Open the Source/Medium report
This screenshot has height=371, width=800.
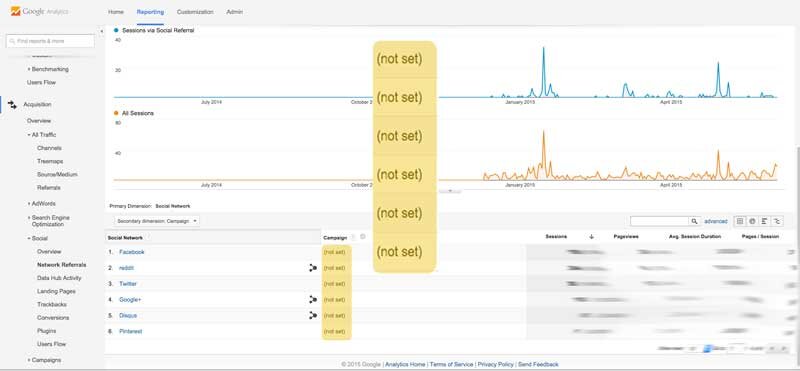57,175
